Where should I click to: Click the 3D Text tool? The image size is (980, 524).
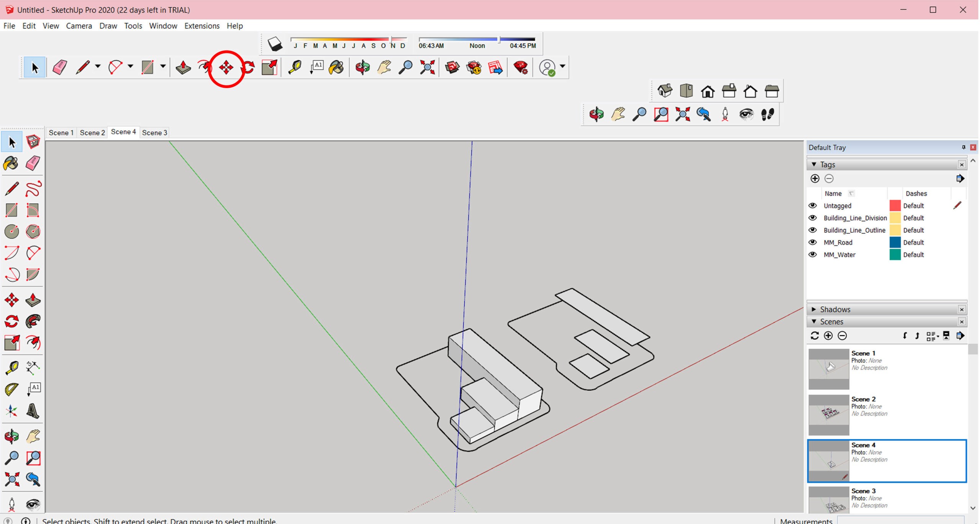(33, 411)
